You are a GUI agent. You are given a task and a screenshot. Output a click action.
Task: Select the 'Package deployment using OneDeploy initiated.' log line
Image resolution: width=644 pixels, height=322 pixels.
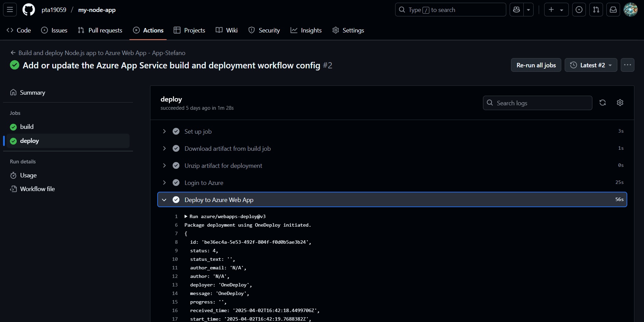coord(248,225)
